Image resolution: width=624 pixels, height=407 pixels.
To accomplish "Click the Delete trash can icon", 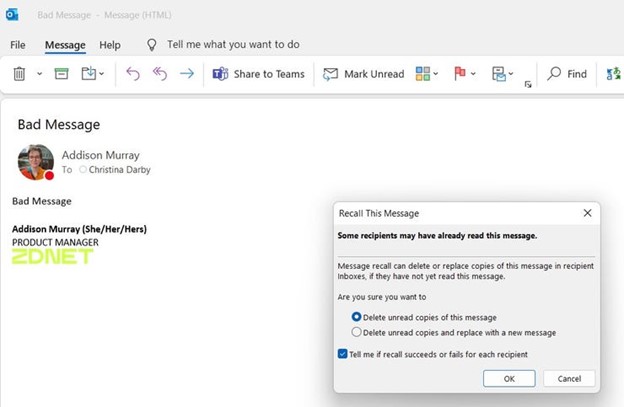I will tap(19, 74).
